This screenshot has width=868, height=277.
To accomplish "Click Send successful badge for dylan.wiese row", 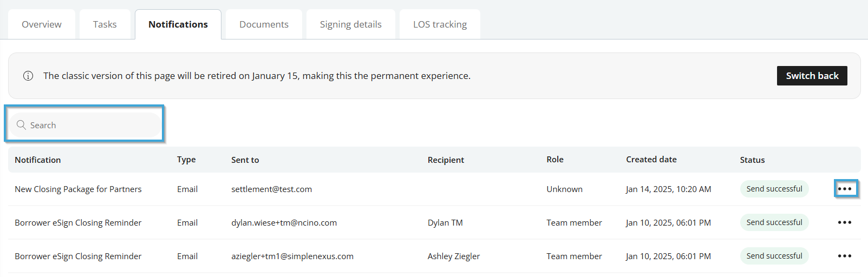I will [774, 222].
